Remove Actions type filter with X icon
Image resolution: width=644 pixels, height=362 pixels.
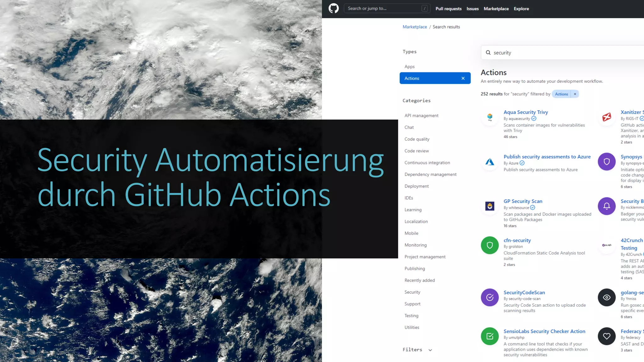click(x=463, y=78)
